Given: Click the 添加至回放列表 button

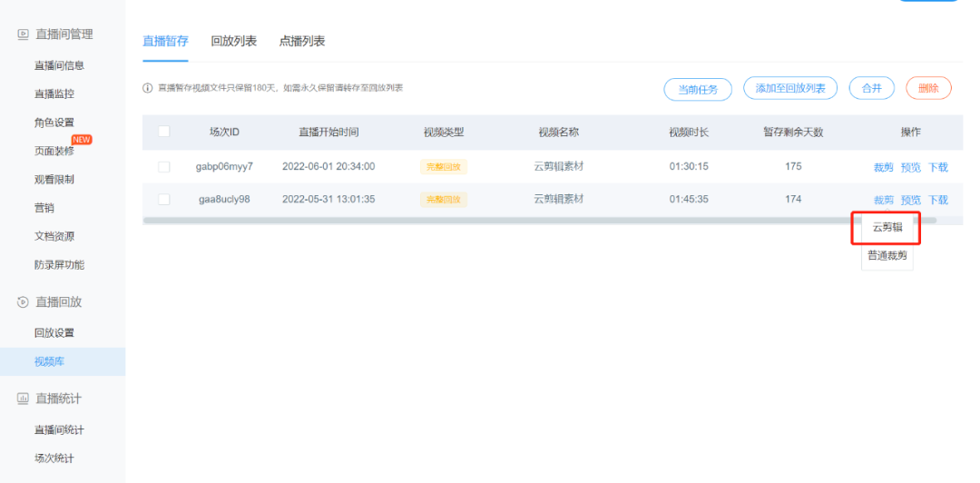Looking at the screenshot, I should coord(789,88).
